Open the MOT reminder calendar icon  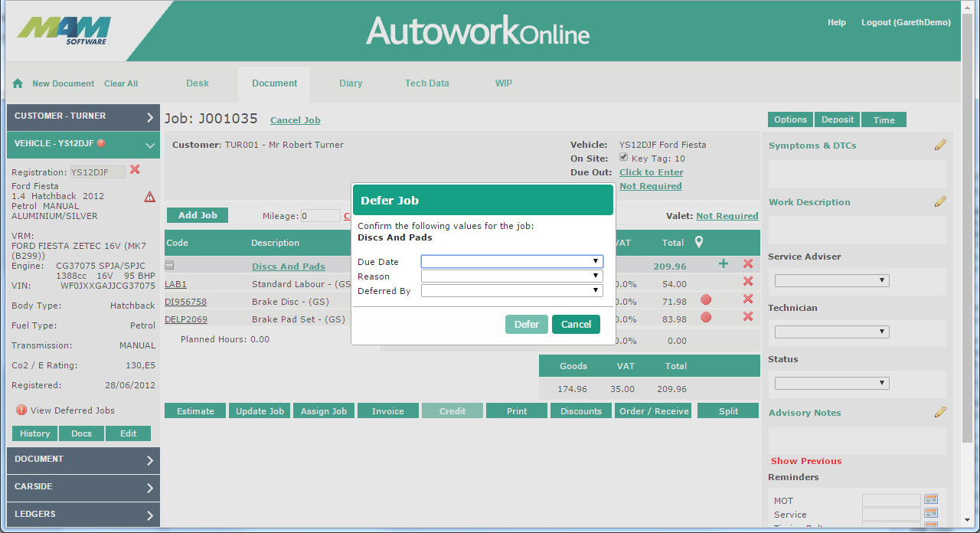point(931,500)
